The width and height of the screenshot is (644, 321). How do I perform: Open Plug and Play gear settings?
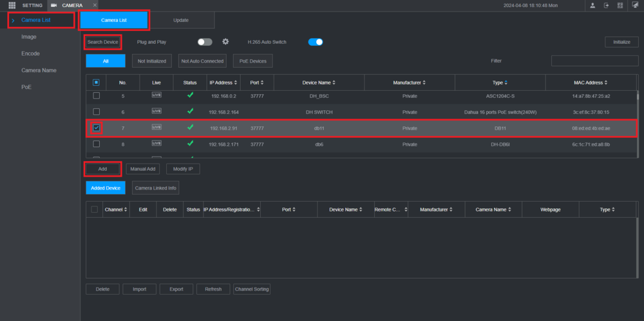(225, 41)
